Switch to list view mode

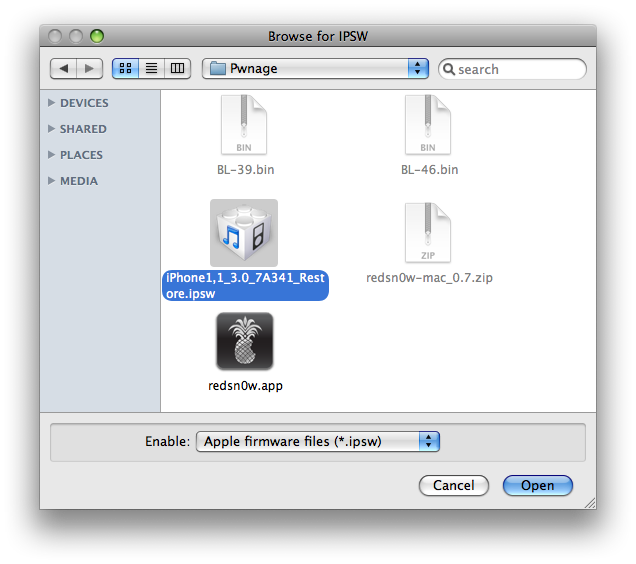152,69
